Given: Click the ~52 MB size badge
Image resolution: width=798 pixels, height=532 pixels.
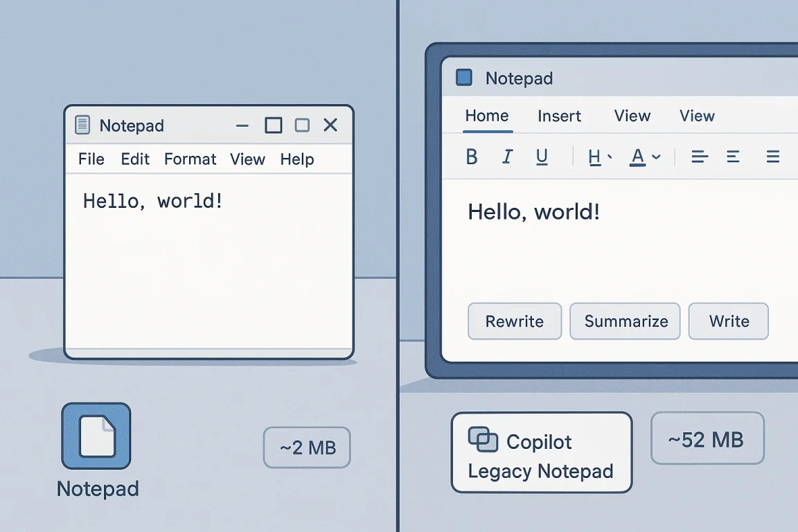Looking at the screenshot, I should [707, 438].
